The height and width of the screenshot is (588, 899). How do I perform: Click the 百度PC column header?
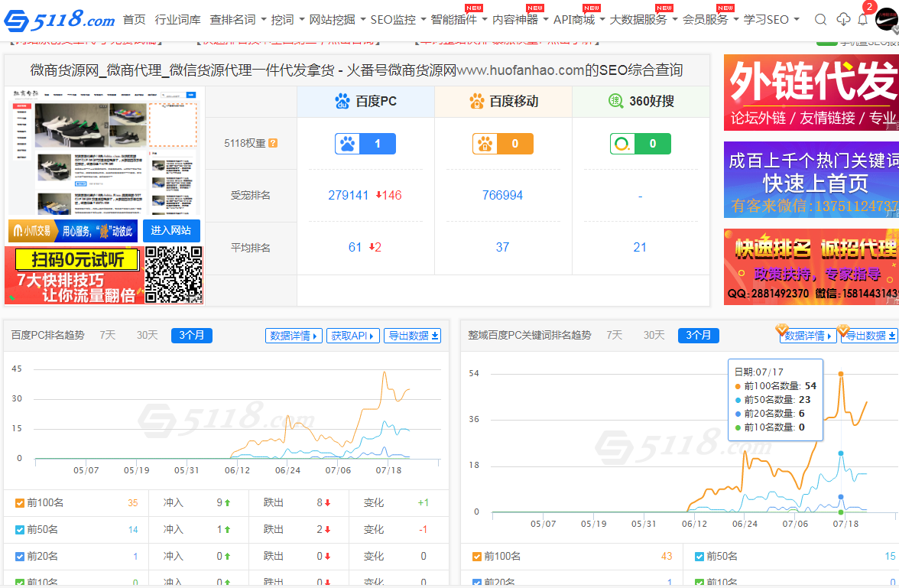(x=365, y=102)
